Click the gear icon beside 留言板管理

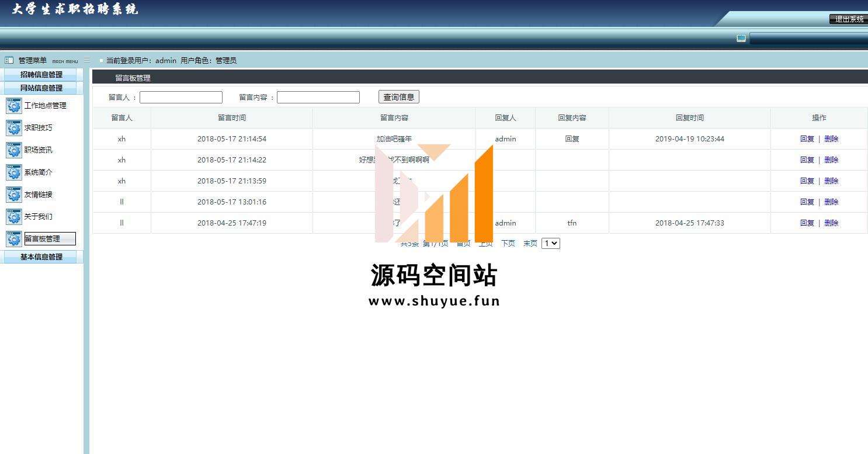[x=14, y=239]
